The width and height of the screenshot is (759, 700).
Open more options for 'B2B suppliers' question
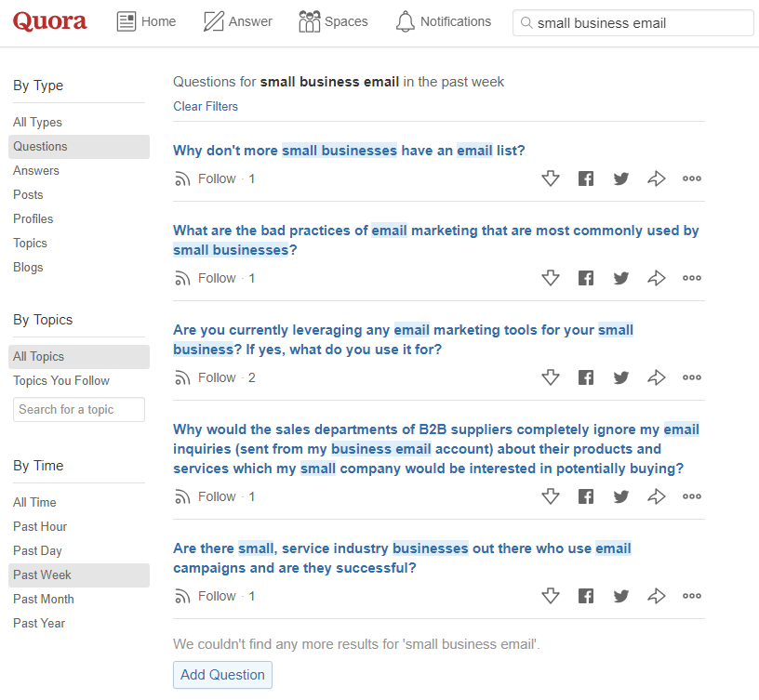692,496
